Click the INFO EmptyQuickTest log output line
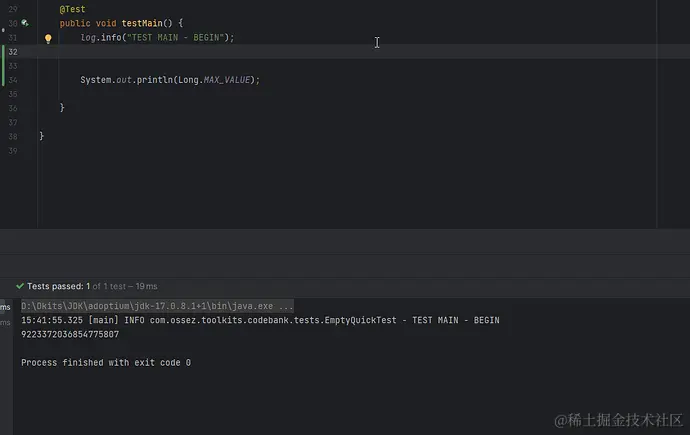The image size is (690, 435). (260, 320)
